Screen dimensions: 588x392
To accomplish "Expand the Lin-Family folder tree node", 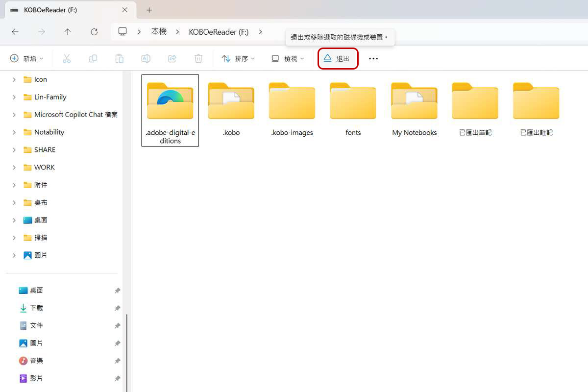I will pyautogui.click(x=14, y=97).
